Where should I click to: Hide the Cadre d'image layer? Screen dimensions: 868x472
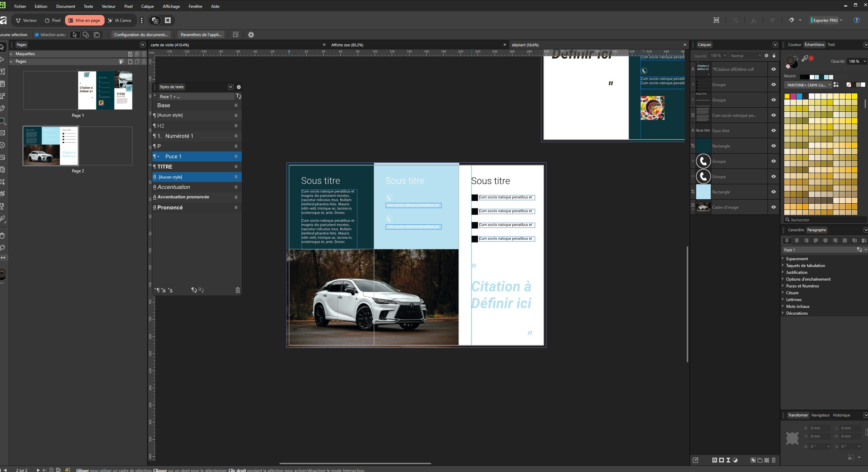pyautogui.click(x=774, y=207)
